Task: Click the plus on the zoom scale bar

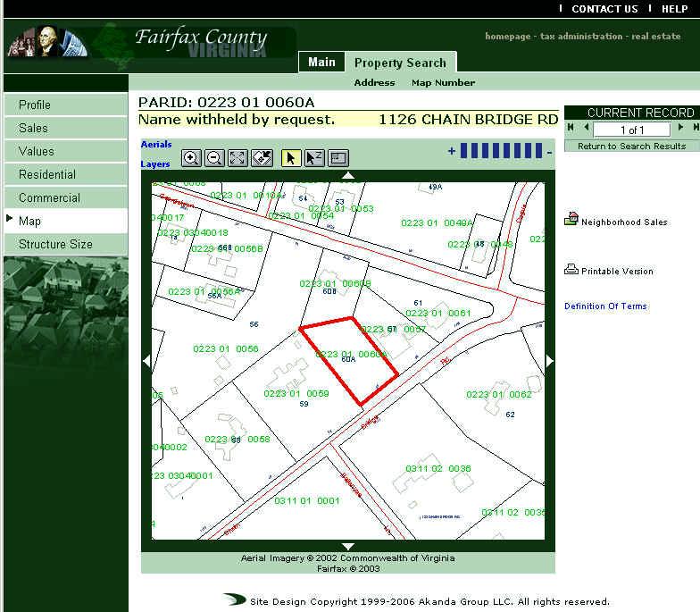Action: pos(452,151)
